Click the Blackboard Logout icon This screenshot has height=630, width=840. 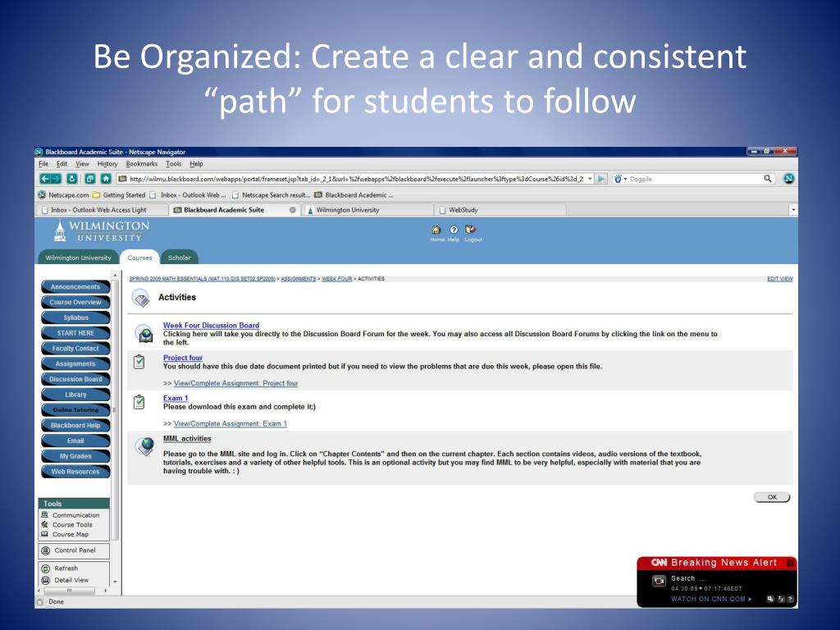470,230
